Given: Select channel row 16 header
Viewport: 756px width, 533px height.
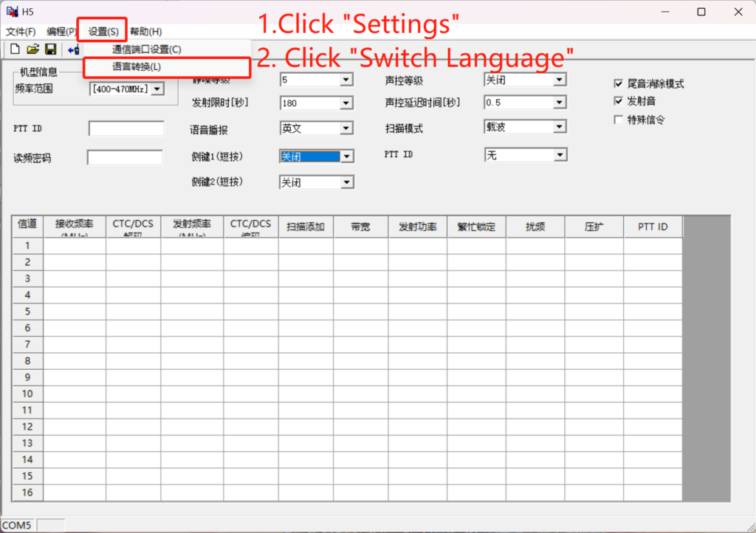Looking at the screenshot, I should (27, 492).
